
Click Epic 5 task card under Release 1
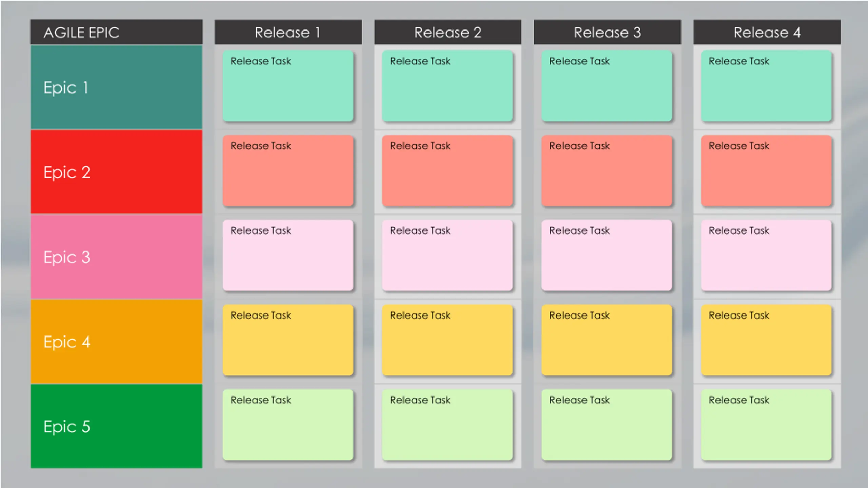tap(288, 425)
